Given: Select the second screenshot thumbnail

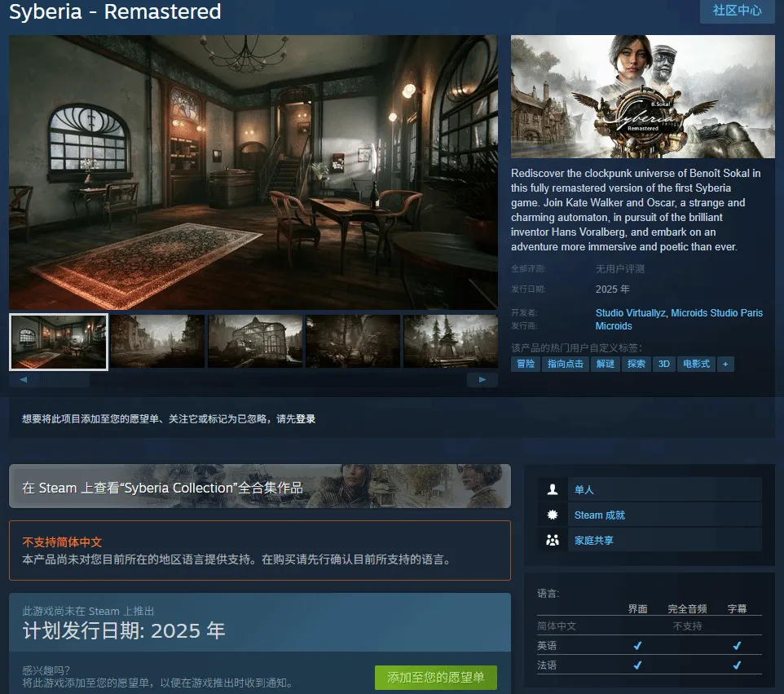Looking at the screenshot, I should 157,341.
